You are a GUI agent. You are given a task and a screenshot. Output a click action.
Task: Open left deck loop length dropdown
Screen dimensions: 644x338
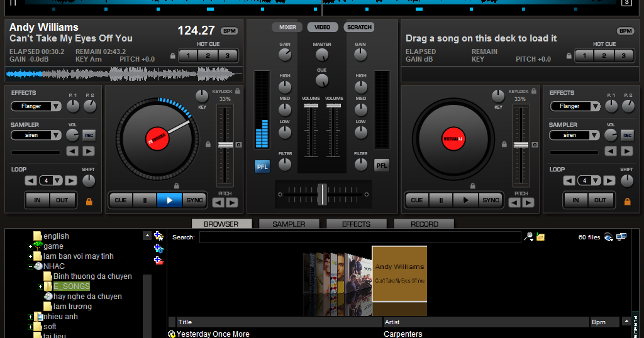(x=57, y=180)
